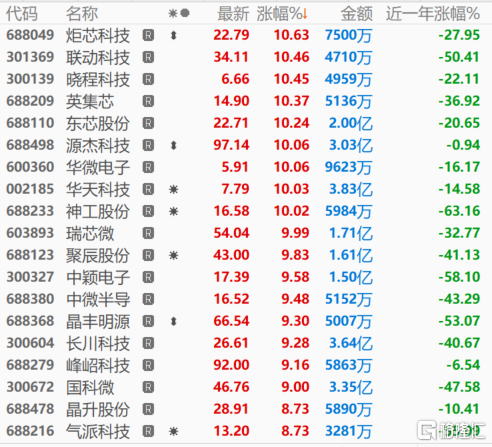Screen dimensions: 492x447
Task: Open stock 炬芯科技 by its name
Action: tap(98, 35)
